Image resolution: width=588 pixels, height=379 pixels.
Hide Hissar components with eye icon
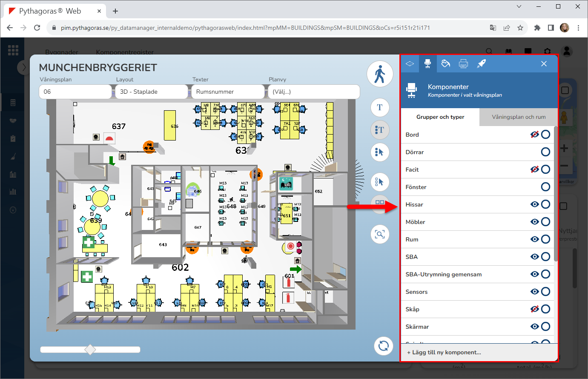[534, 204]
